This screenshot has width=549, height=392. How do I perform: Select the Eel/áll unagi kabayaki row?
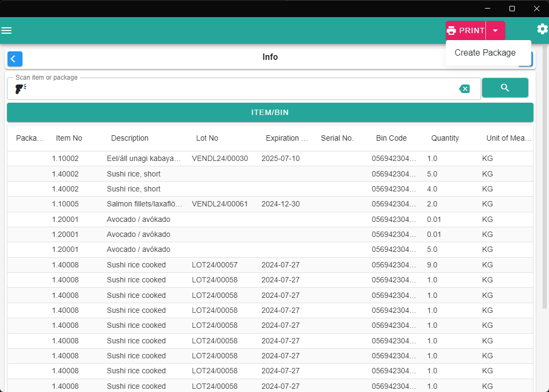tap(270, 158)
